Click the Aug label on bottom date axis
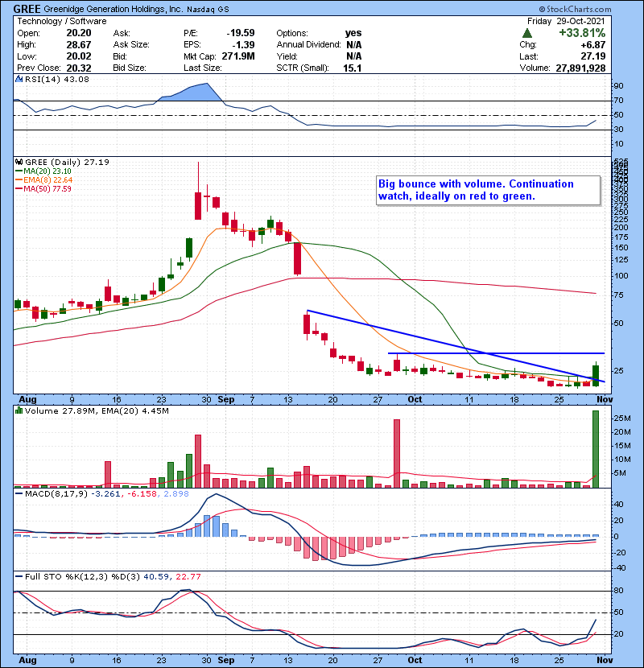This screenshot has height=668, width=644. 27,660
